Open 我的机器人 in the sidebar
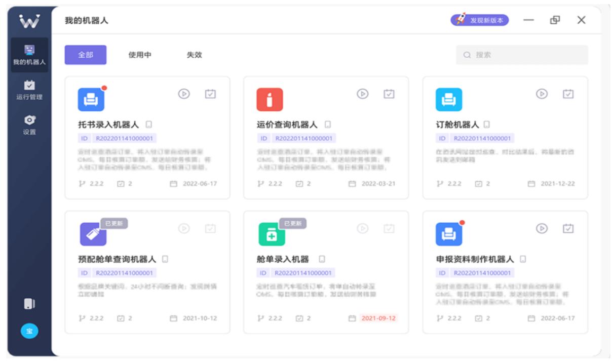Screen dimensions: 613x364 [29, 55]
